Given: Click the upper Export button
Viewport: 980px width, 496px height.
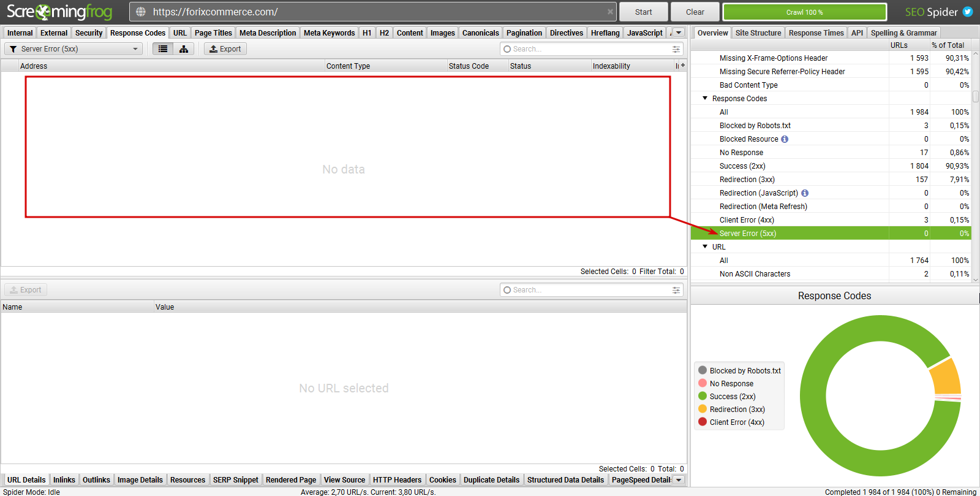Looking at the screenshot, I should click(225, 49).
